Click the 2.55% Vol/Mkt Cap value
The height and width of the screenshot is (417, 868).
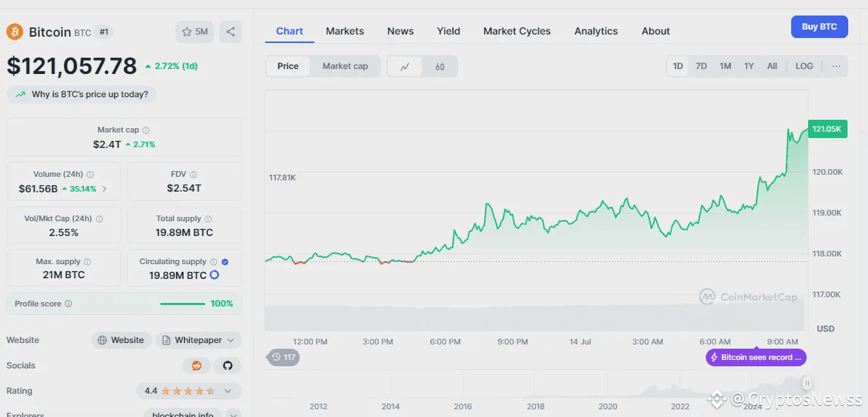click(63, 232)
